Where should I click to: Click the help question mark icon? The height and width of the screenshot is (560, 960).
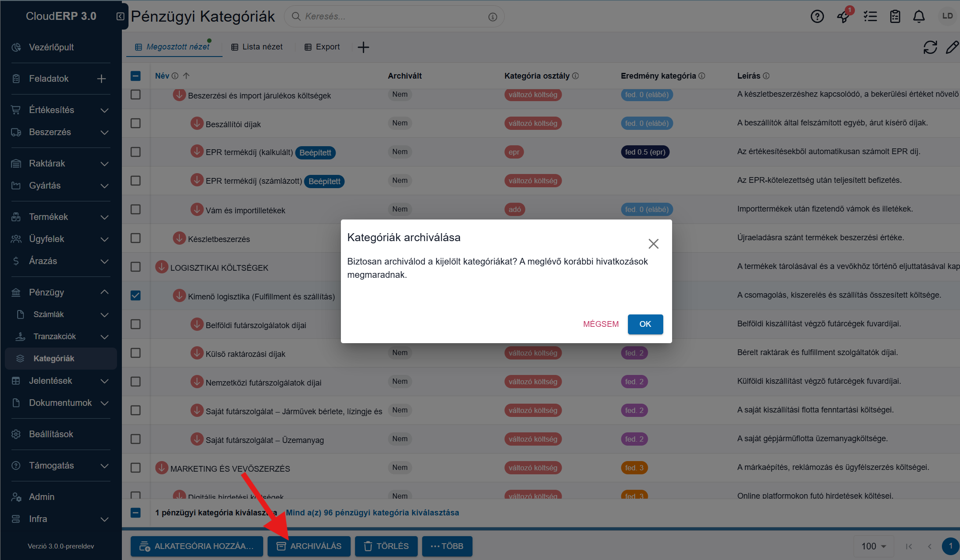click(x=817, y=16)
